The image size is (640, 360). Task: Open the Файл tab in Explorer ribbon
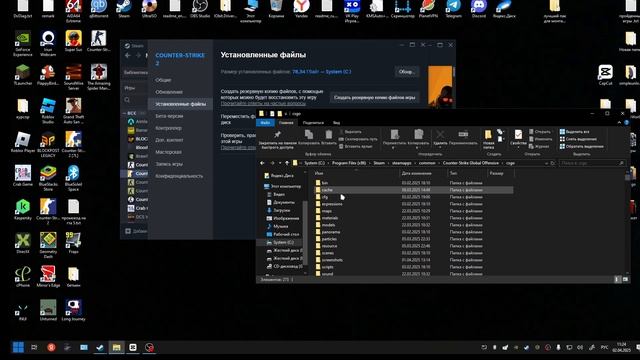point(265,122)
